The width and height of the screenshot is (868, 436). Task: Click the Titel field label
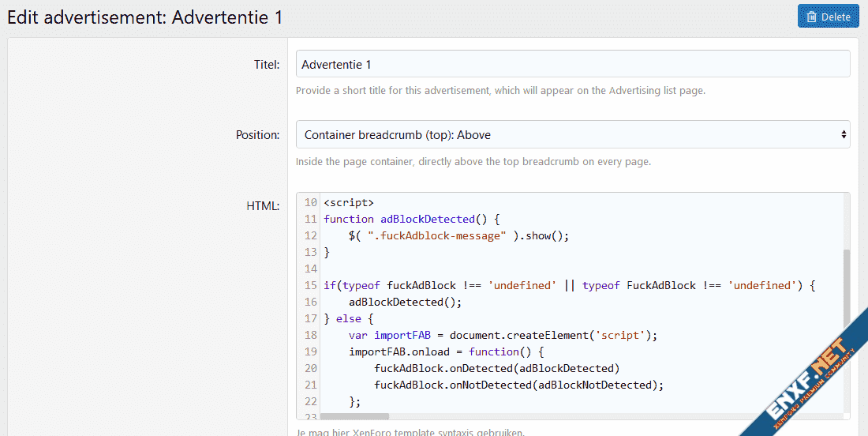(266, 64)
